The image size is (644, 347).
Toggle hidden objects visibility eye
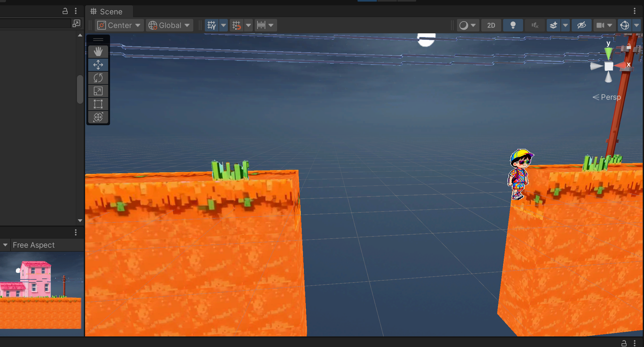[x=581, y=25]
